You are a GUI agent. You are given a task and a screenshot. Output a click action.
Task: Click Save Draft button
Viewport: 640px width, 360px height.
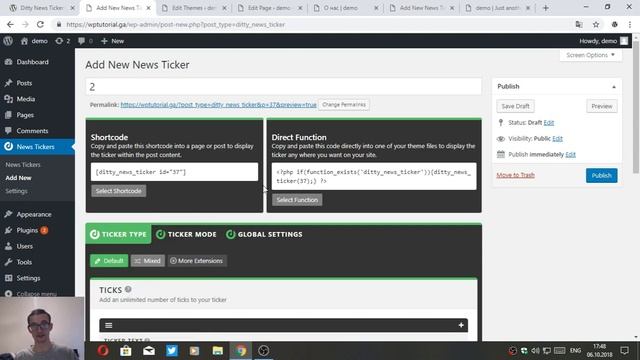[x=515, y=106]
